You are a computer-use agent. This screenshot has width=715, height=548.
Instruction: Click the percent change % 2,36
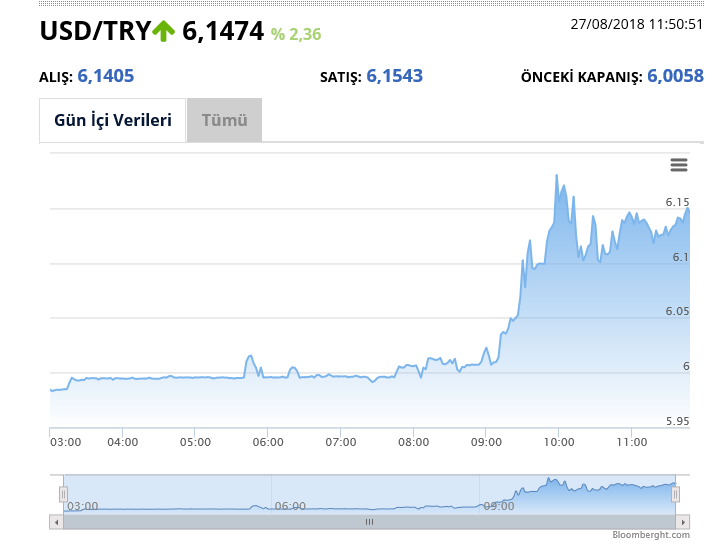(296, 34)
